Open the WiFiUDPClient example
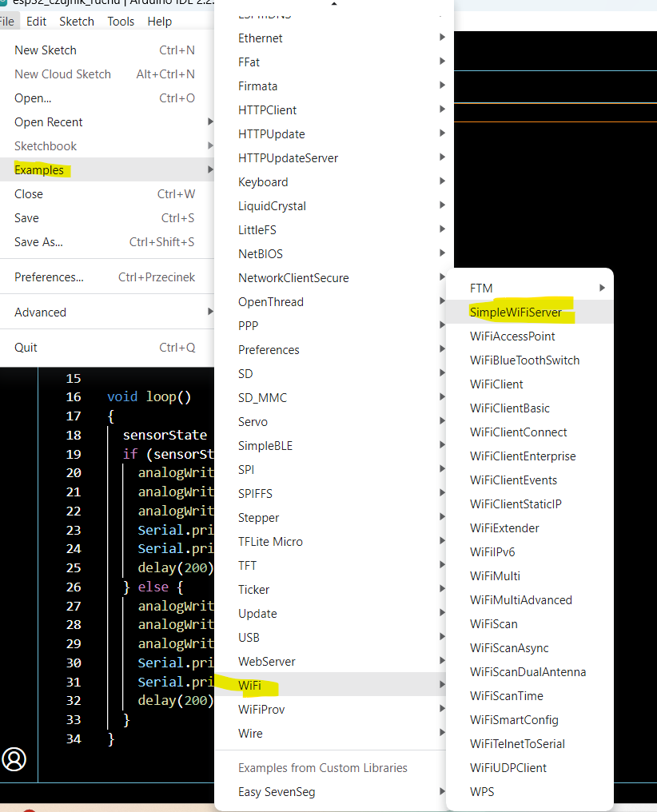Image resolution: width=657 pixels, height=812 pixels. pyautogui.click(x=530, y=768)
